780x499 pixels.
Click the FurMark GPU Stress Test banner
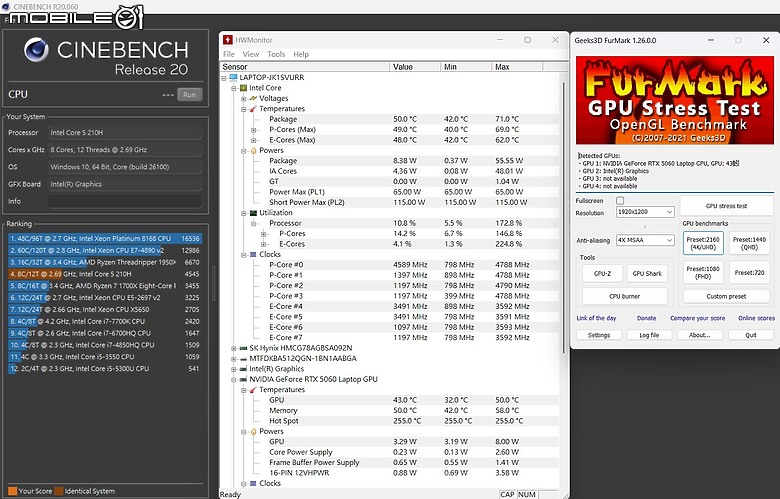[675, 100]
